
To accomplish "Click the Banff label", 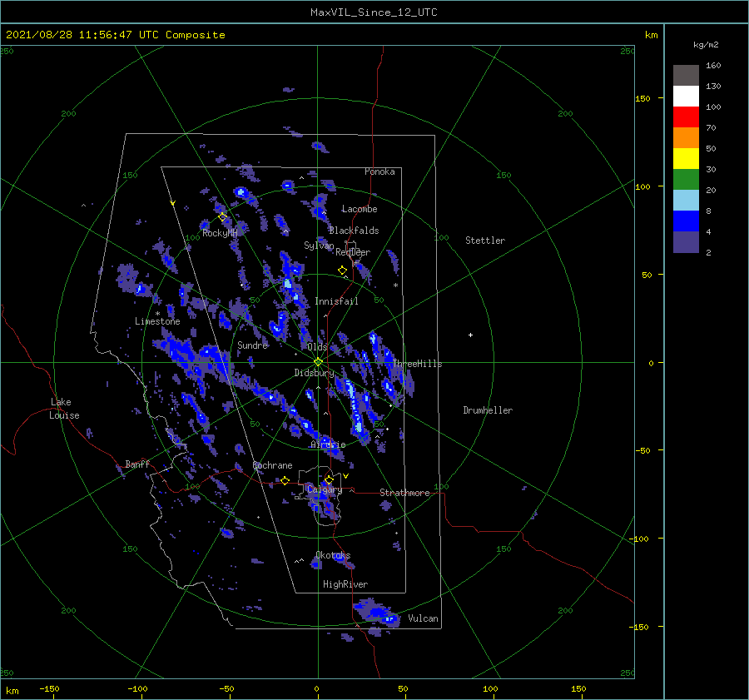I will pos(137,464).
